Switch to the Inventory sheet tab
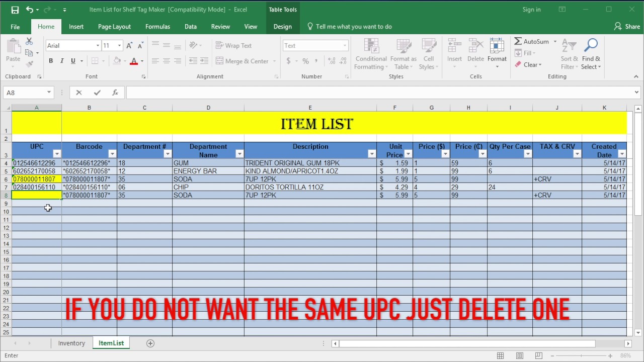 pos(71,343)
